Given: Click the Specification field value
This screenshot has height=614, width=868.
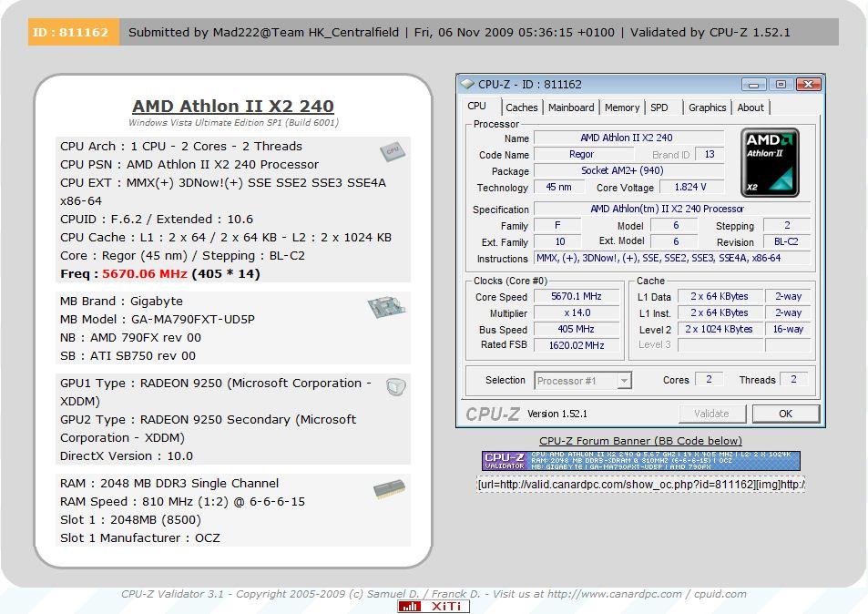Looking at the screenshot, I should pos(672,209).
